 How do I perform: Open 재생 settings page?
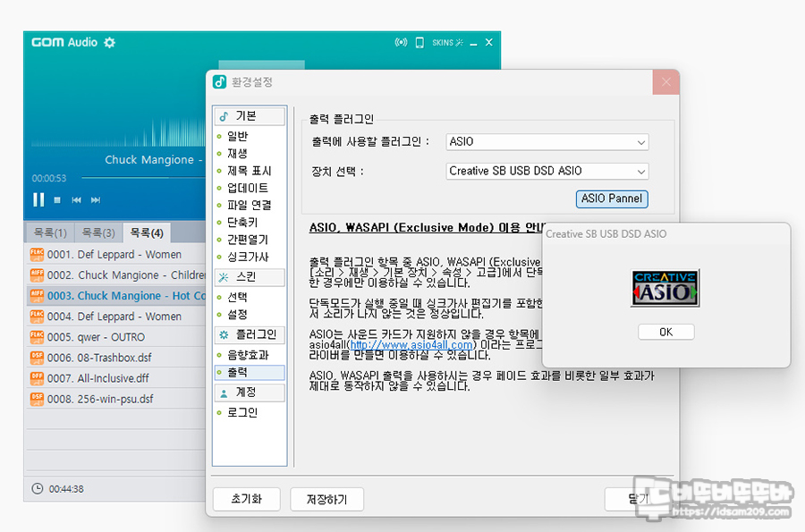(237, 154)
